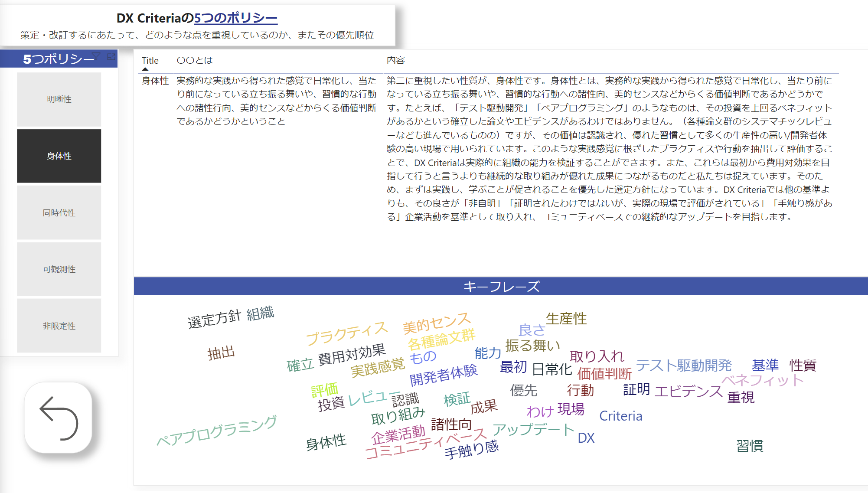Select the 身体性 slicer button
Image resolution: width=868 pixels, height=493 pixels.
click(x=59, y=156)
